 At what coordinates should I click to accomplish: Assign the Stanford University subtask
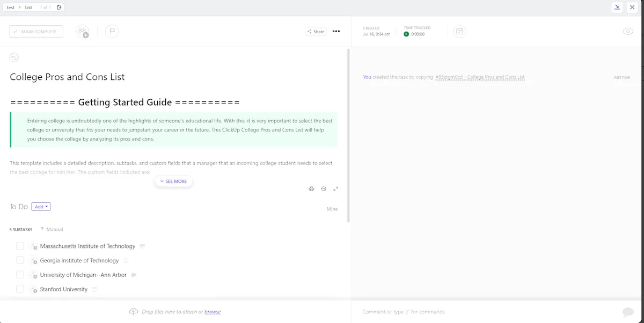[33, 289]
